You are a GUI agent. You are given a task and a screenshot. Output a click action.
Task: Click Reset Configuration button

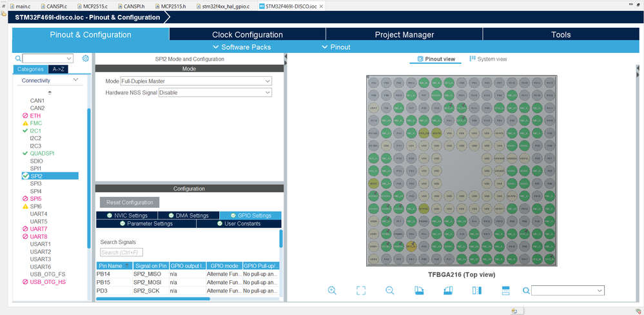point(130,202)
